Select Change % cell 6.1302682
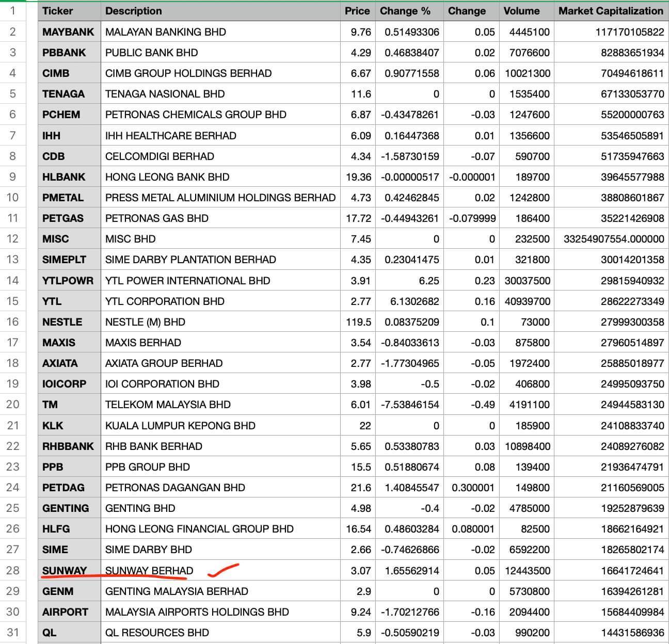This screenshot has height=644, width=669. (x=409, y=301)
